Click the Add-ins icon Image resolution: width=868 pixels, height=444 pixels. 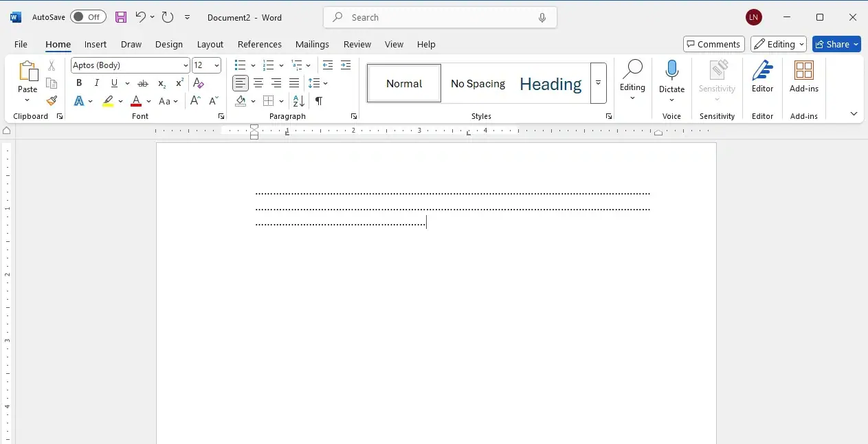[x=803, y=76]
